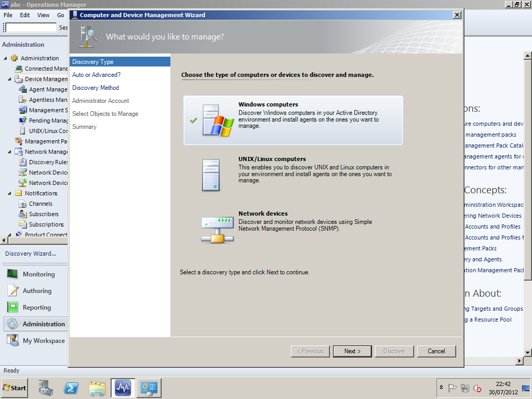The image size is (532, 399).
Task: Click the Action Center flag tray icon
Action: [x=452, y=388]
